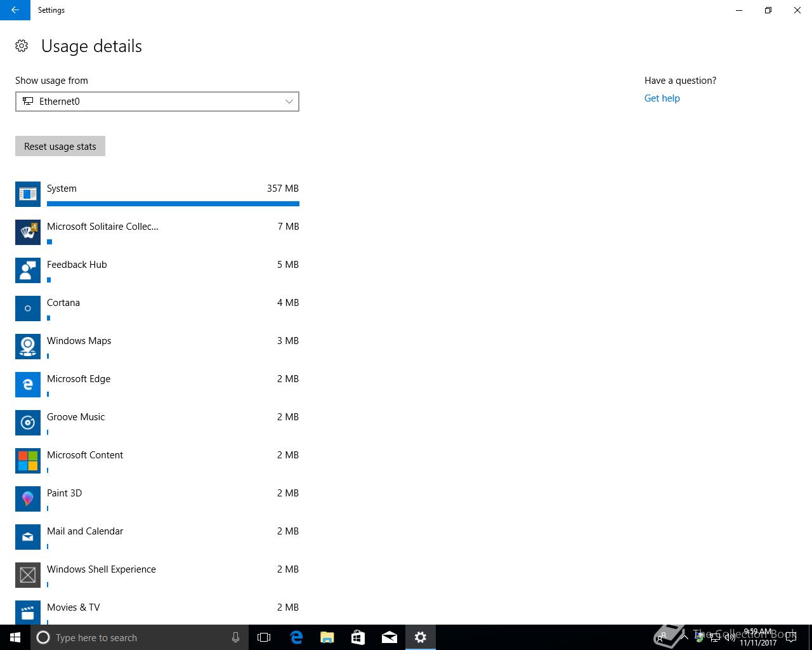Open File Explorer from taskbar
Screen dimensions: 812x650
click(327, 637)
